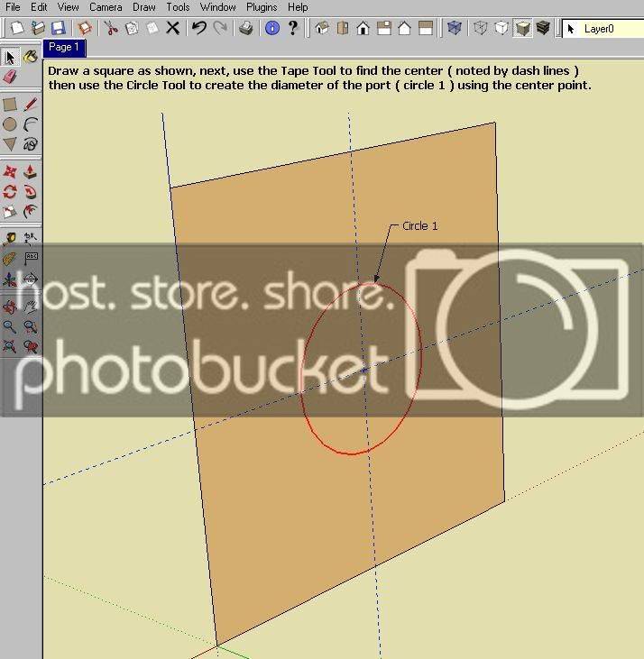Viewport: 644px width, 659px height.
Task: Select the Protractor tool
Action: (x=10, y=259)
